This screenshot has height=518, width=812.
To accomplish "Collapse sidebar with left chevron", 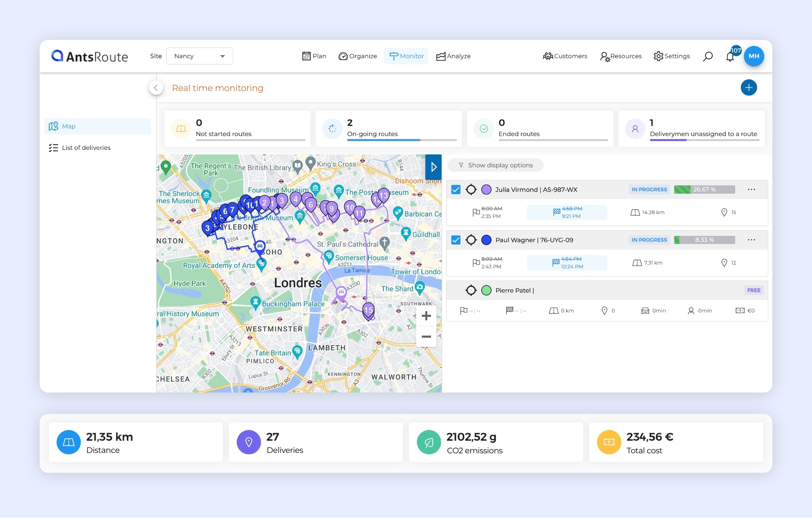I will (x=156, y=88).
